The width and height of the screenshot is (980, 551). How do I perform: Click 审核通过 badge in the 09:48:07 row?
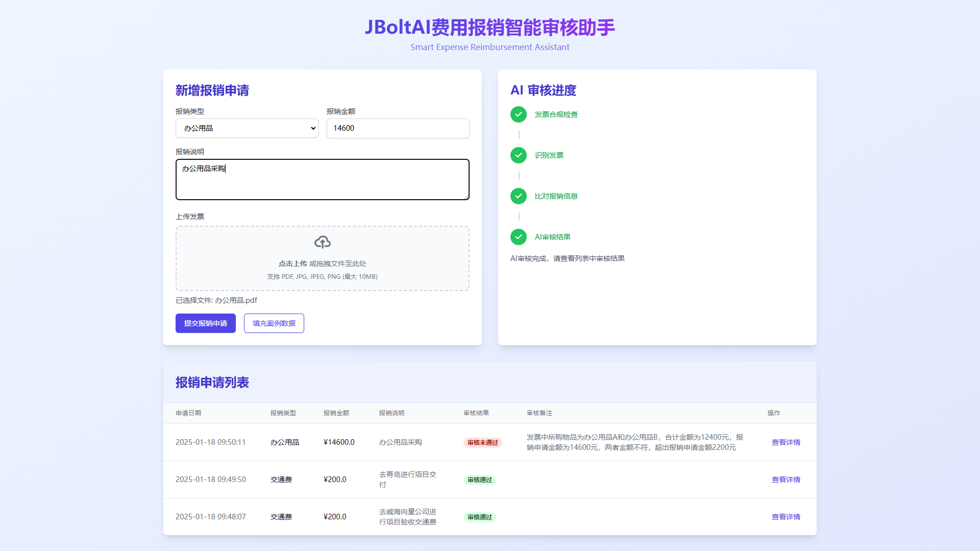coord(480,517)
